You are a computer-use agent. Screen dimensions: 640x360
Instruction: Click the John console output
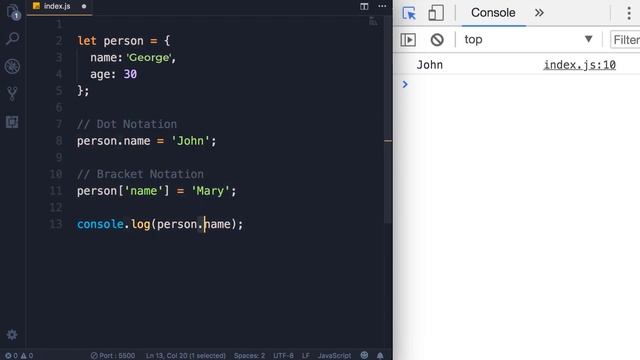pos(430,65)
